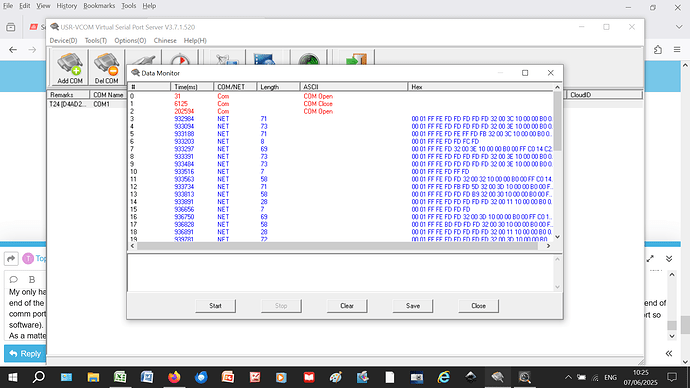Show hidden system tray icons chevron
This screenshot has width=690, height=388.
tap(568, 377)
